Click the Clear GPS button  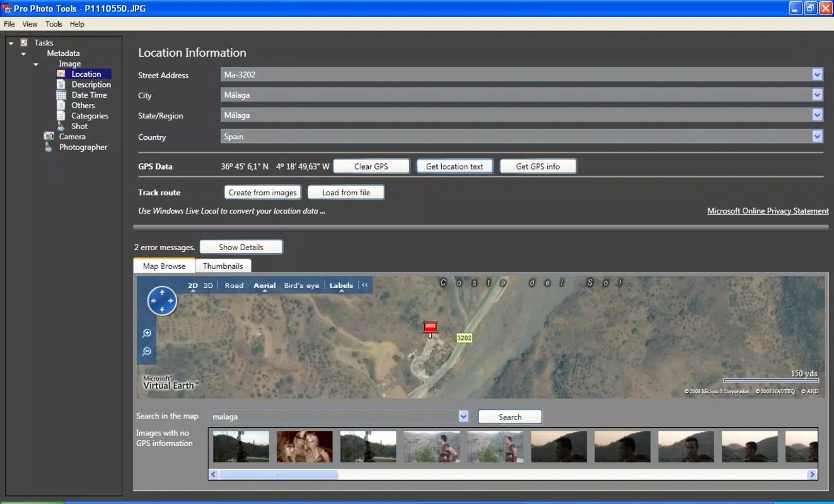(371, 166)
